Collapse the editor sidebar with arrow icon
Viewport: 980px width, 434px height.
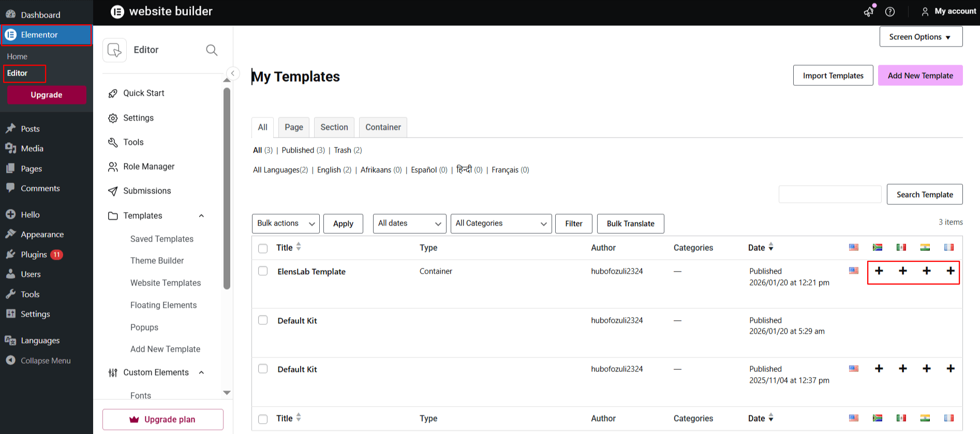[x=233, y=73]
